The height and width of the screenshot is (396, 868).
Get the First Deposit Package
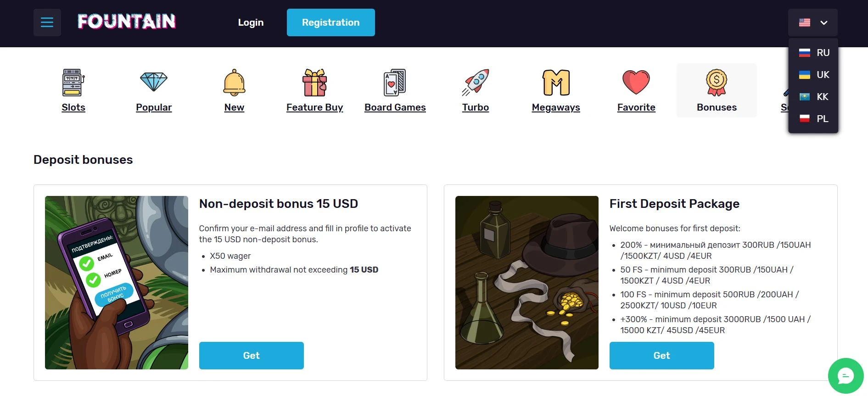(x=661, y=356)
